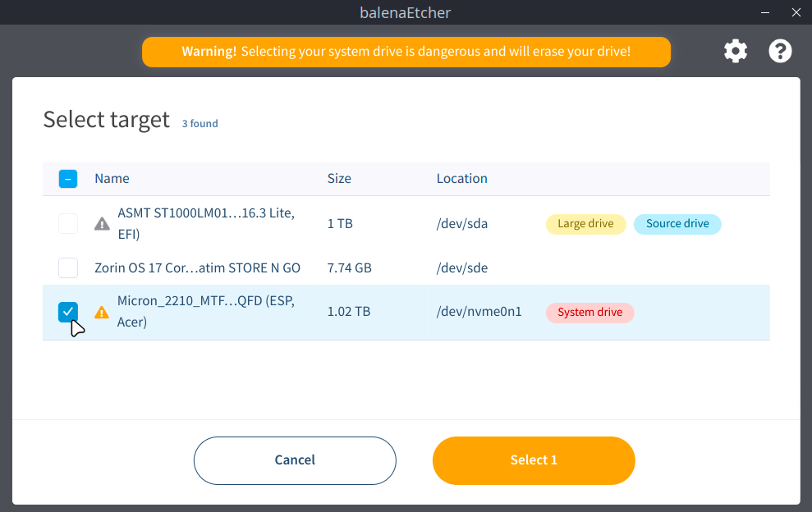Open help via question mark icon
The width and height of the screenshot is (812, 512).
click(x=780, y=52)
